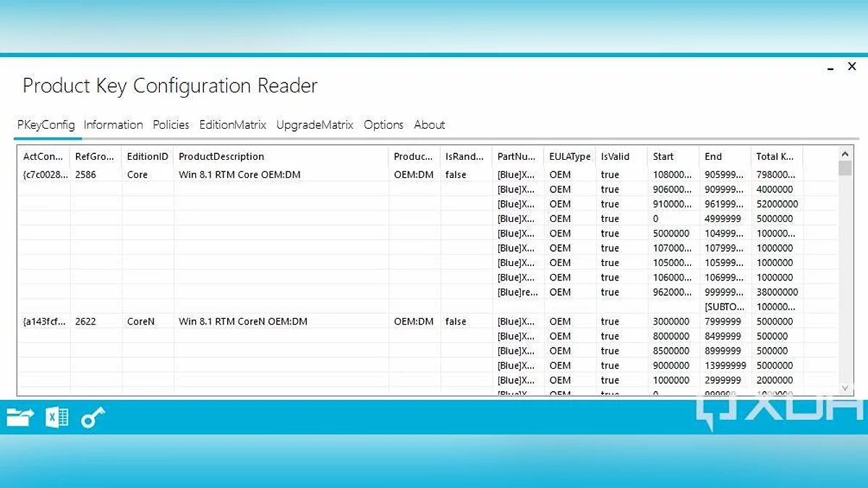Close the Product Key Configuration Reader window
Screen dimensions: 868x488
pos(852,67)
